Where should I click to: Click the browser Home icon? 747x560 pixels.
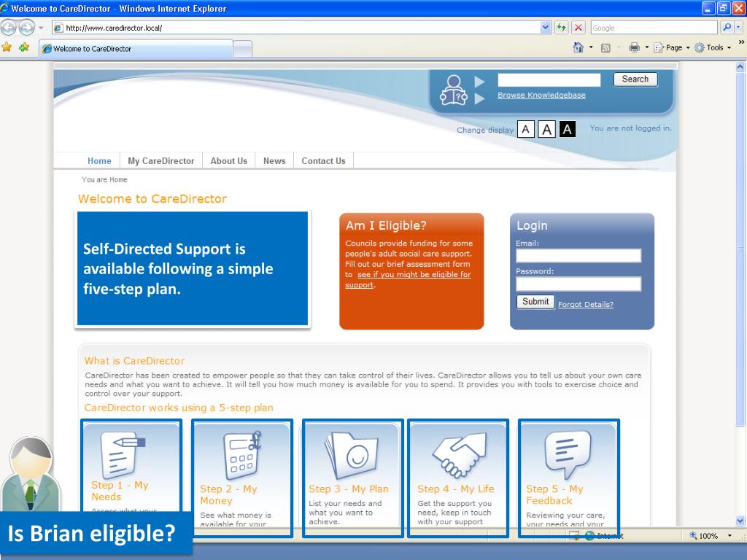(578, 47)
